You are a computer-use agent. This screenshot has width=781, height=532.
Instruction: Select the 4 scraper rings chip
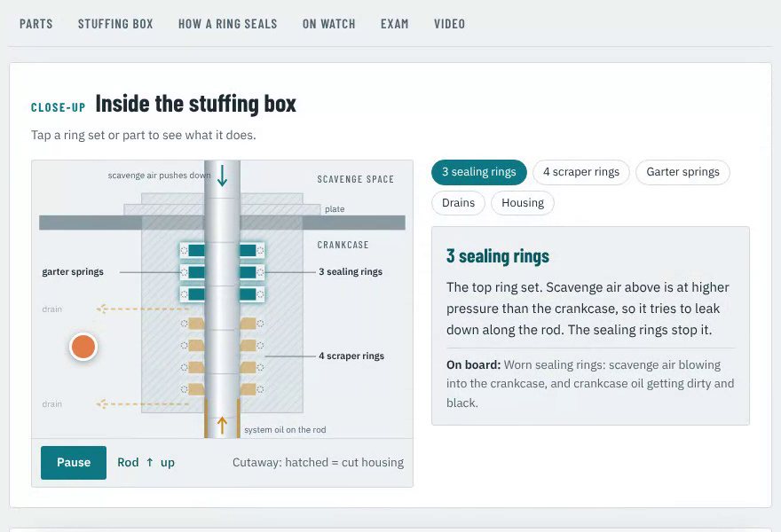[580, 172]
